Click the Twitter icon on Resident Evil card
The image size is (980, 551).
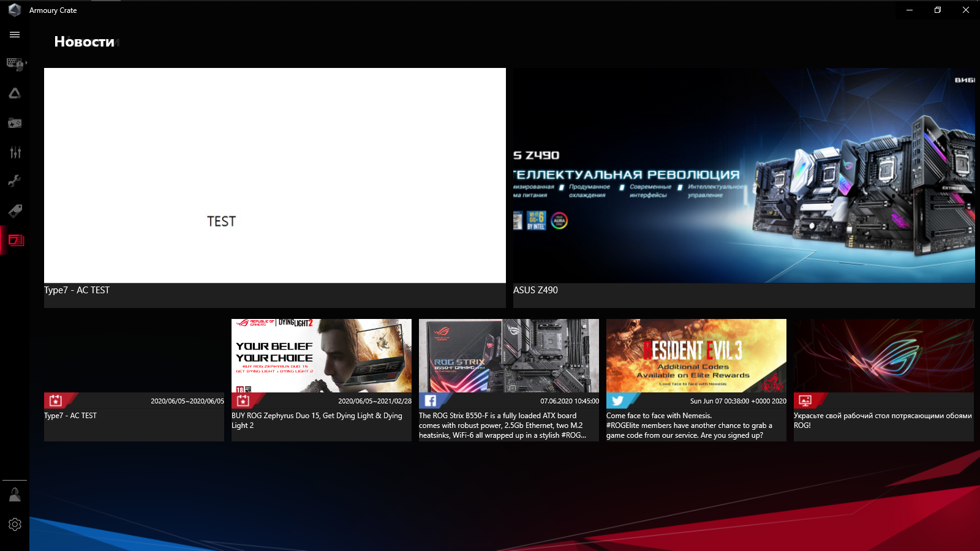pos(618,400)
